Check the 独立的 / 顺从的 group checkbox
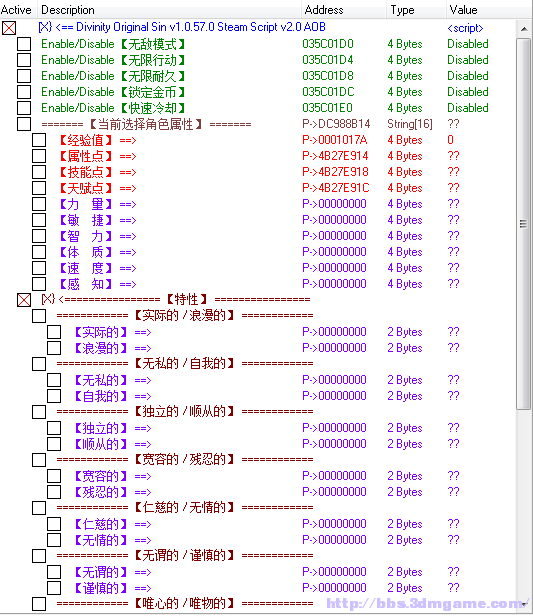 point(39,412)
